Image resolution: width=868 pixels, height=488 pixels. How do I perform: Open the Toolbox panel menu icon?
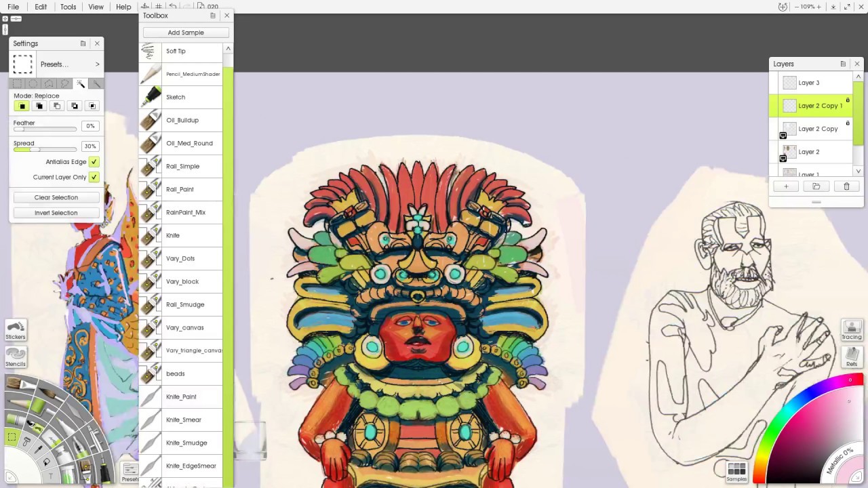click(213, 16)
